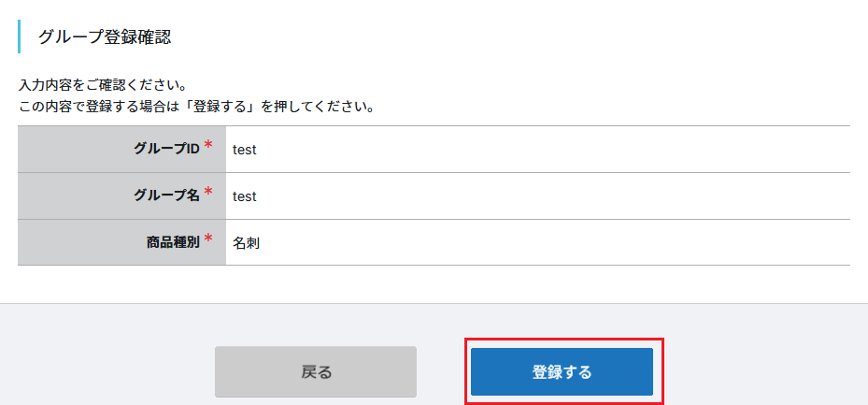Click the 商品種別 value 名刺
Screen dimensions: 868x405
(246, 243)
